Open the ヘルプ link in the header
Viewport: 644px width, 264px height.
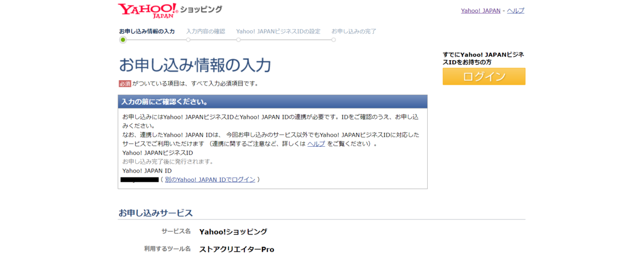tap(516, 11)
